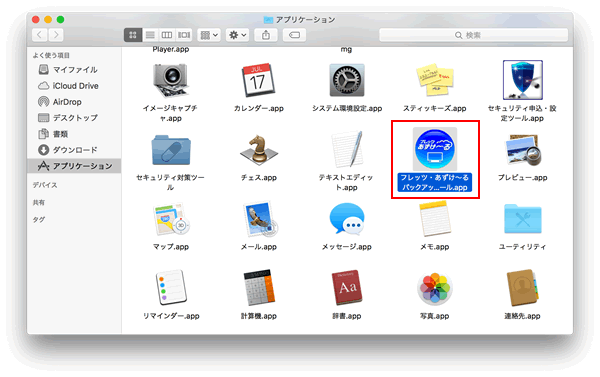
Task: Open the gear action menu
Action: coord(237,35)
